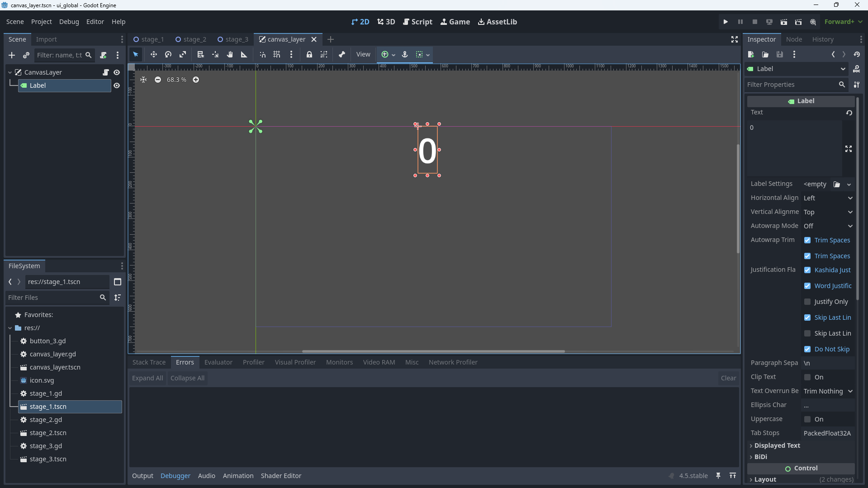
Task: Enable the Clip Text checkbox
Action: point(807,377)
